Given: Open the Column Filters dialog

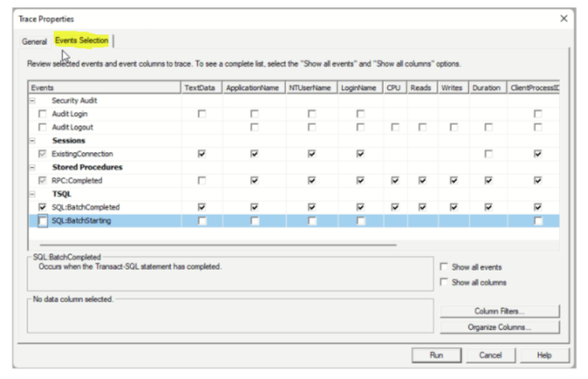Looking at the screenshot, I should click(500, 311).
